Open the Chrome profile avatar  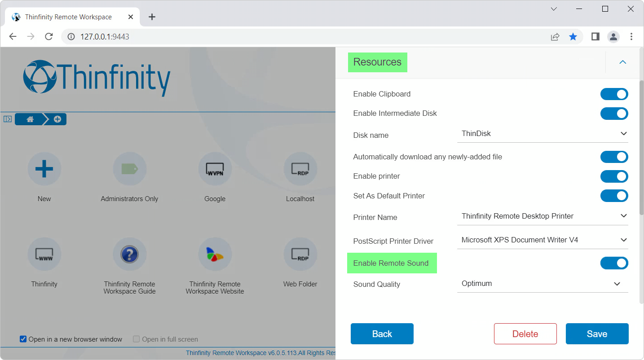613,37
